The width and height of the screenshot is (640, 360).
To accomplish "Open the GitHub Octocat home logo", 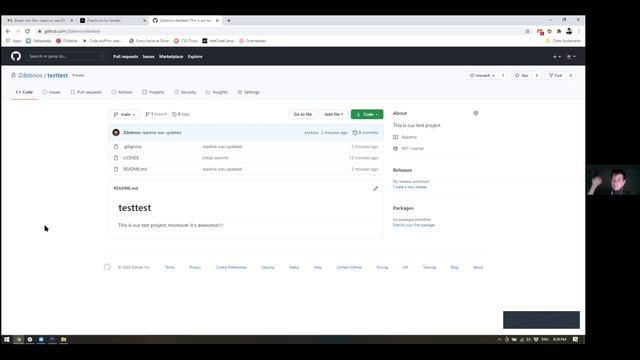I will pos(16,56).
